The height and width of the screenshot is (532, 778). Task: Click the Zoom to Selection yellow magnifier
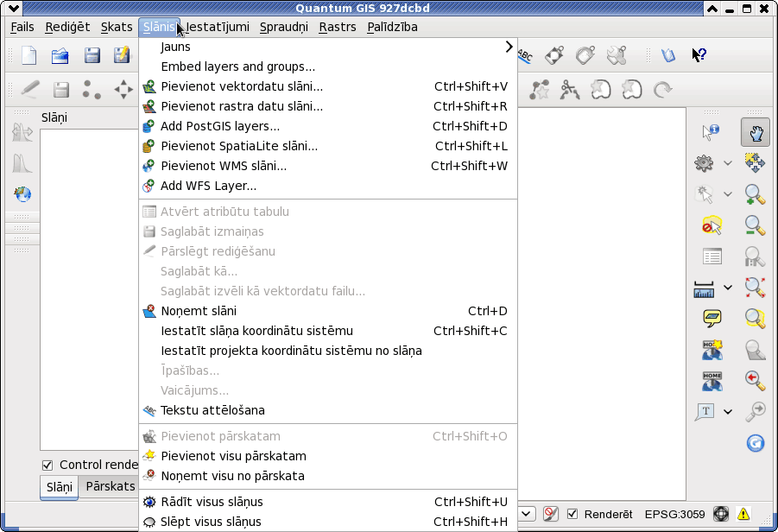pos(755,318)
